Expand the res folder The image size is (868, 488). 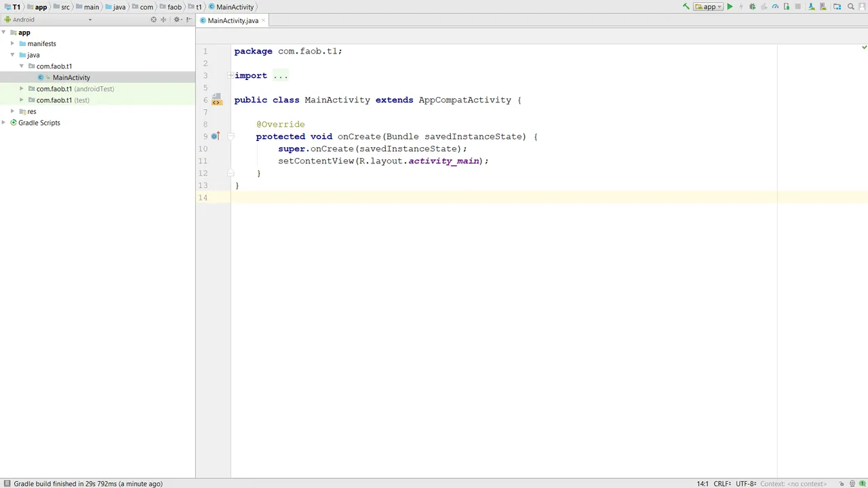pyautogui.click(x=12, y=111)
